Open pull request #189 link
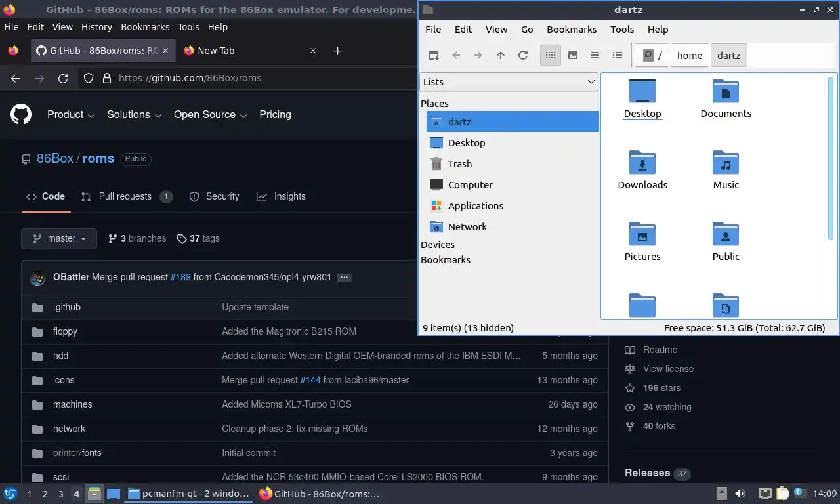Image resolution: width=840 pixels, height=504 pixels. point(180,277)
